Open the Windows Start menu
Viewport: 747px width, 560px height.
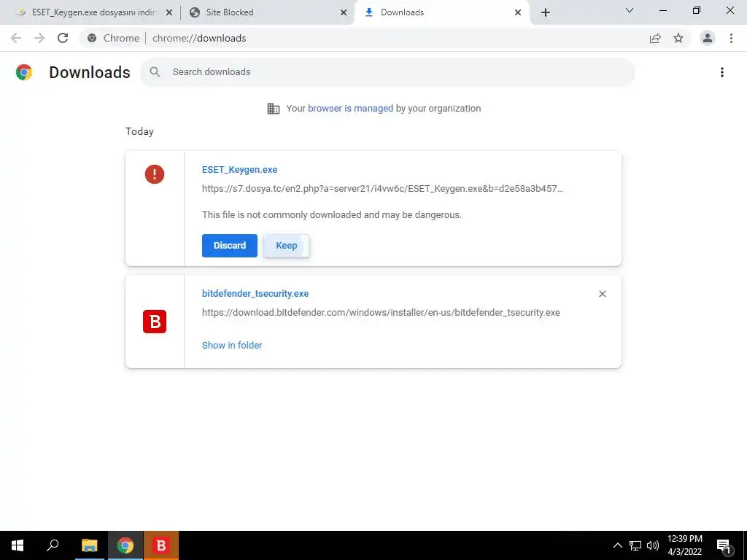(x=18, y=545)
